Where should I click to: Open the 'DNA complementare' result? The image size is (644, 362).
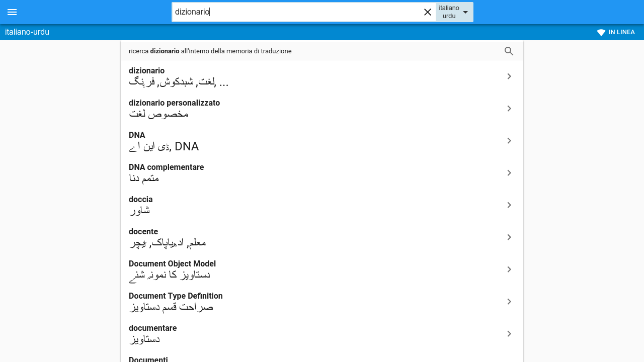pos(322,173)
